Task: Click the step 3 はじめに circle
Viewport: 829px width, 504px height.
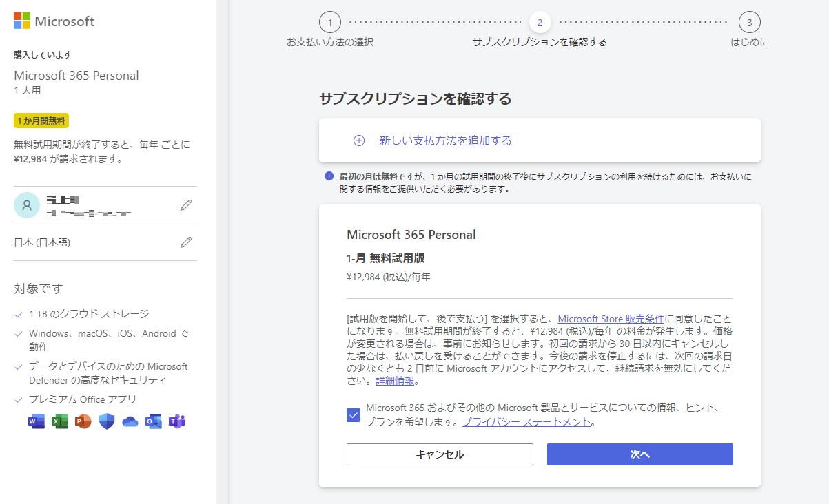Action: point(749,22)
